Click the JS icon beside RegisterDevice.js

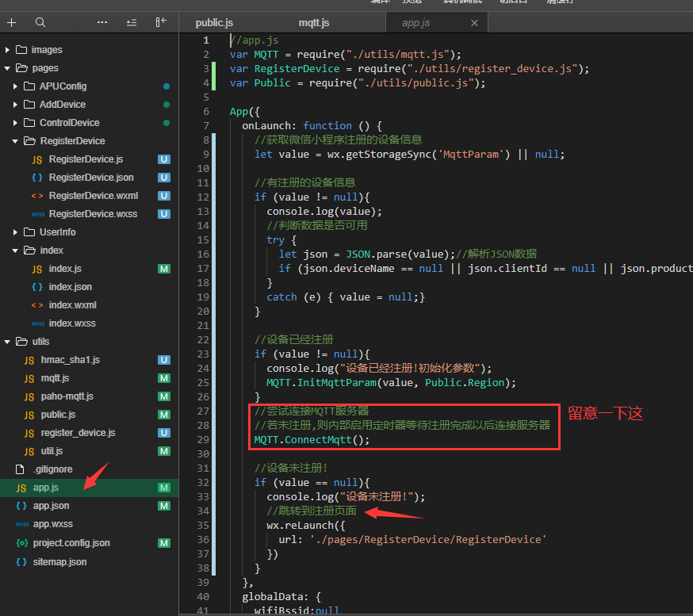pyautogui.click(x=37, y=160)
